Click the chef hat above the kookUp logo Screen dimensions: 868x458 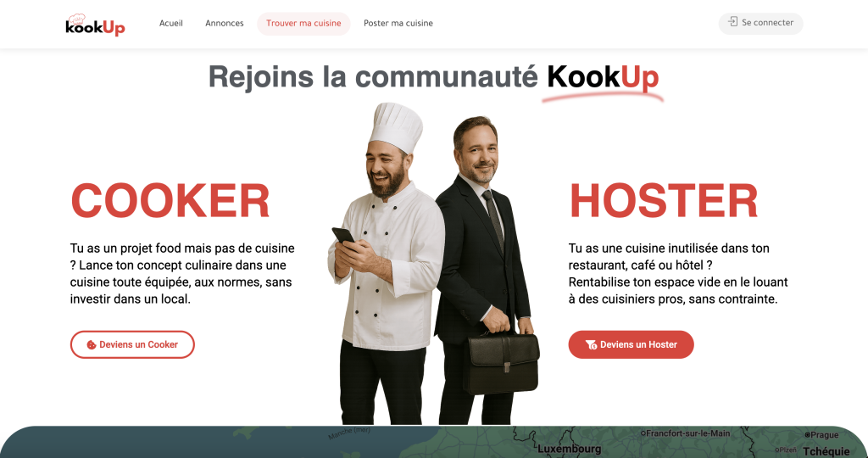pos(76,19)
